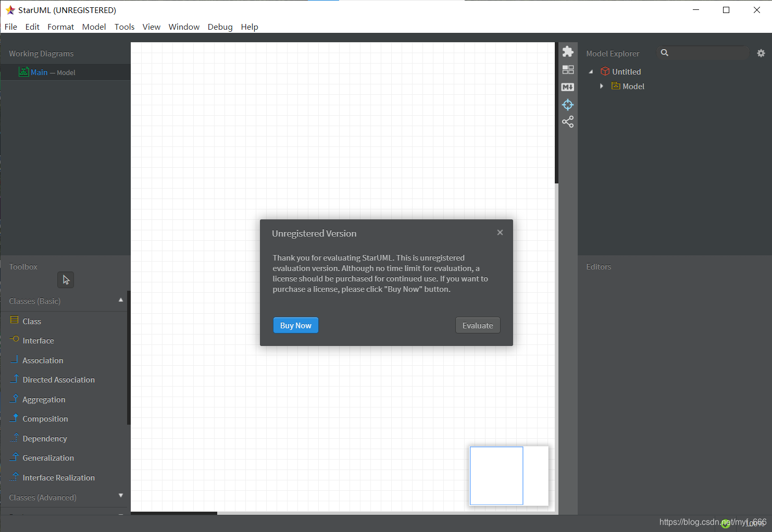Open the View menu
Image resolution: width=772 pixels, height=532 pixels.
pyautogui.click(x=151, y=27)
